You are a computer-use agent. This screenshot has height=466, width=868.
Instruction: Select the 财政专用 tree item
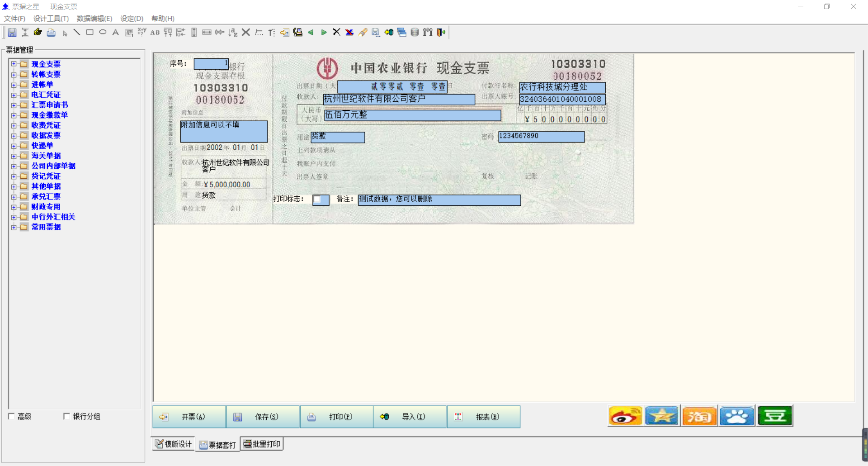click(x=46, y=207)
